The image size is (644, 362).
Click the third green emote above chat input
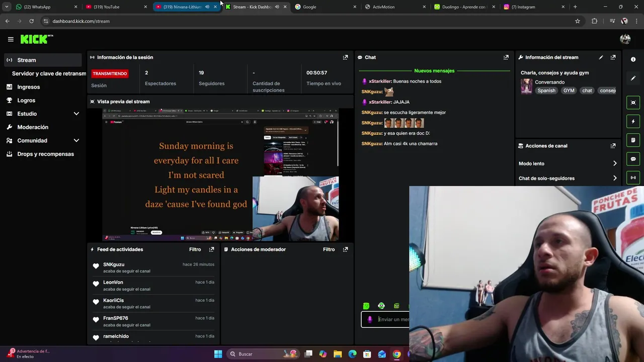click(396, 306)
